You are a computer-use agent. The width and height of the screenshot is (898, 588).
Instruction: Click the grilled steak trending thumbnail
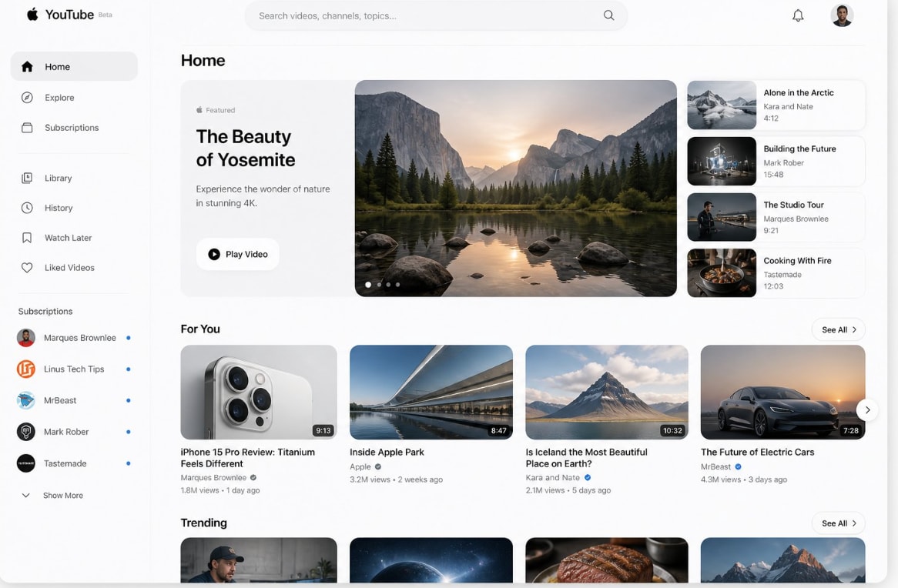(x=607, y=560)
